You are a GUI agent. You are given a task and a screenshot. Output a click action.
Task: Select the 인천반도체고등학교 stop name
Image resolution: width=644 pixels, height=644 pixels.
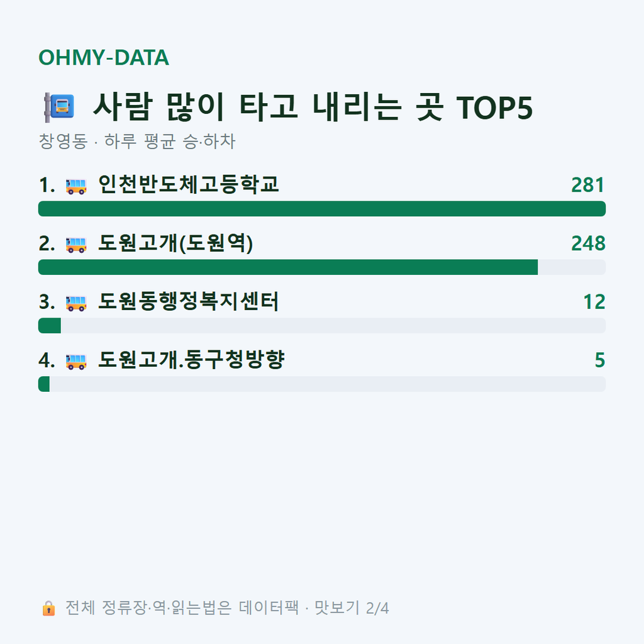189,184
